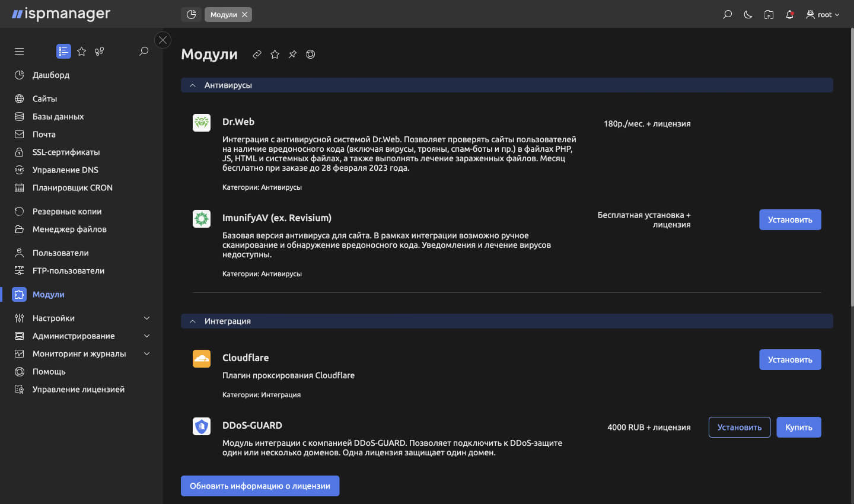Collapse the Интеграция section
The width and height of the screenshot is (854, 504).
click(x=192, y=321)
